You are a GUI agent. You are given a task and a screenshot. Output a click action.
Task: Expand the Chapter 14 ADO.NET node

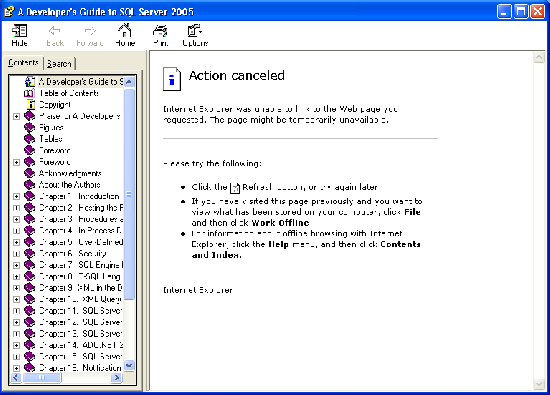point(16,346)
